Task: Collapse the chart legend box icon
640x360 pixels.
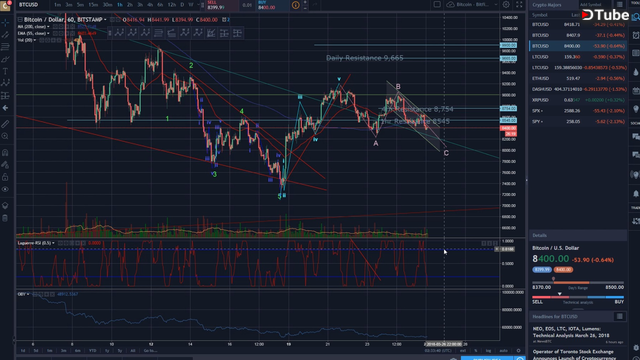Action: tap(20, 20)
